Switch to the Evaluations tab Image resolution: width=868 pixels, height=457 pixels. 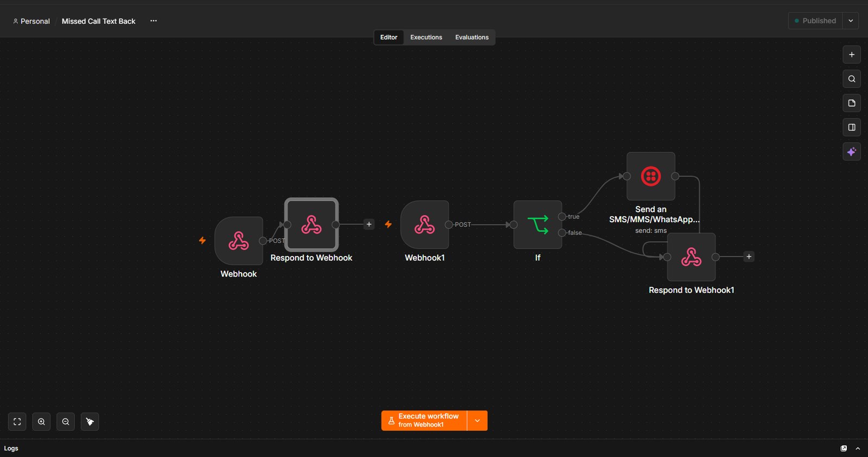[x=472, y=37]
